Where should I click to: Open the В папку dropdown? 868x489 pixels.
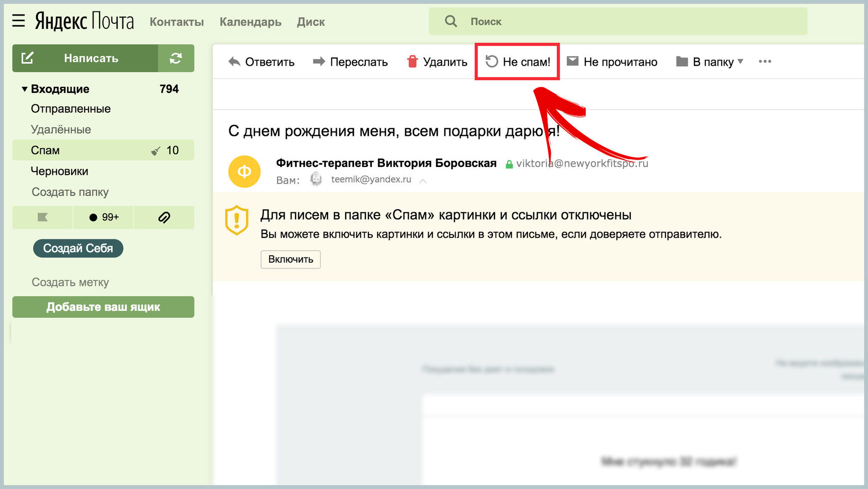(x=710, y=62)
